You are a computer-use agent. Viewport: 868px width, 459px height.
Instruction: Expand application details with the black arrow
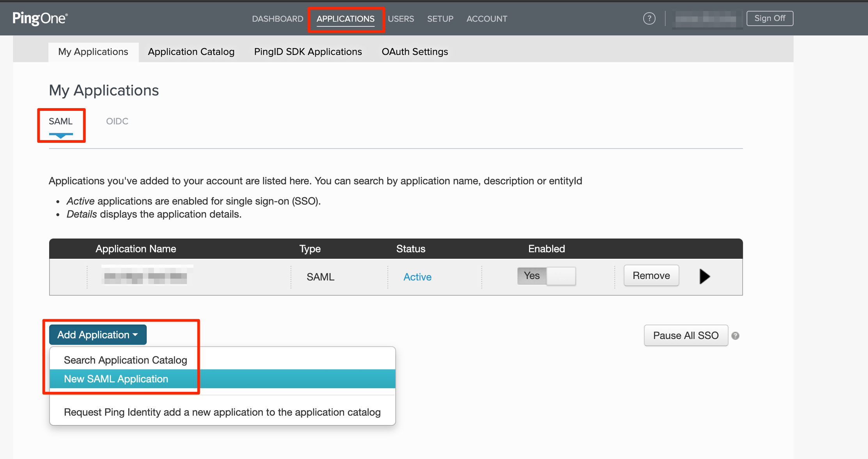(705, 276)
